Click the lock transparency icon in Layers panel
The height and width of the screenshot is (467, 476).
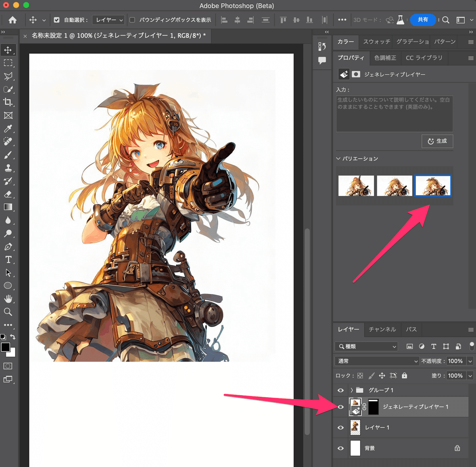tap(360, 375)
